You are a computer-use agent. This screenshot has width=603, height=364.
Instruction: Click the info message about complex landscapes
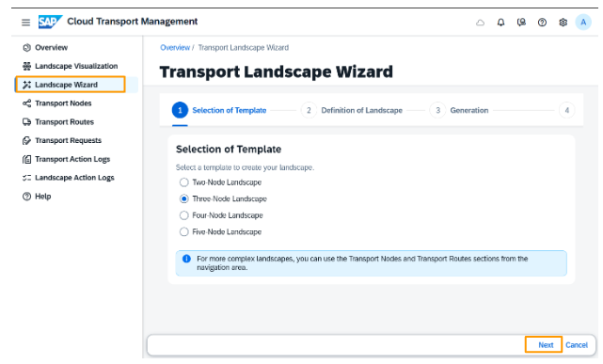click(x=371, y=263)
